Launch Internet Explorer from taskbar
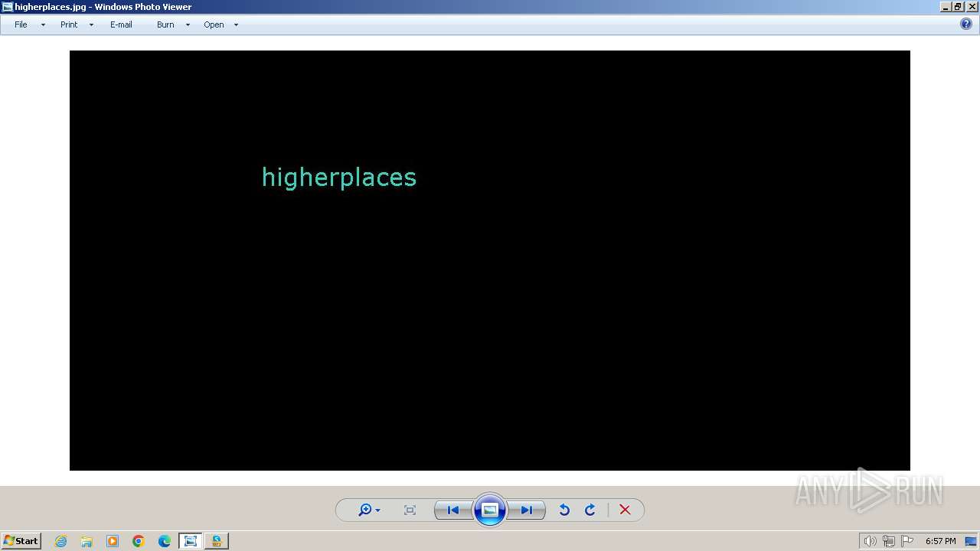The height and width of the screenshot is (551, 980). point(60,541)
